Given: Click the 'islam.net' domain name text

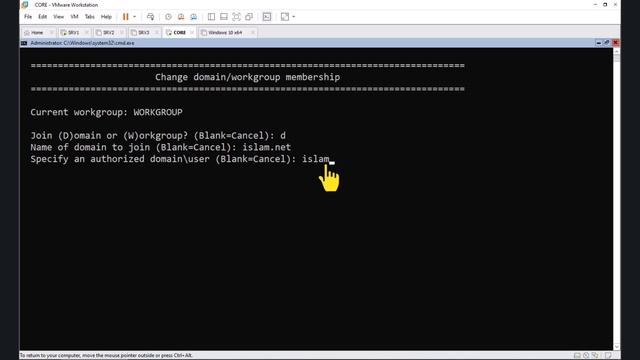Looking at the screenshot, I should [267, 147].
